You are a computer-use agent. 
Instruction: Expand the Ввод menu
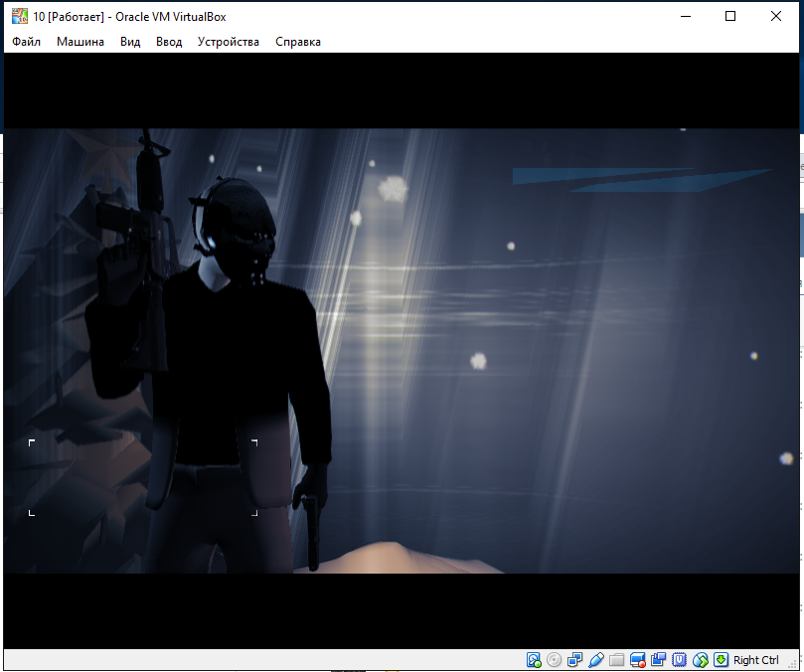(169, 42)
